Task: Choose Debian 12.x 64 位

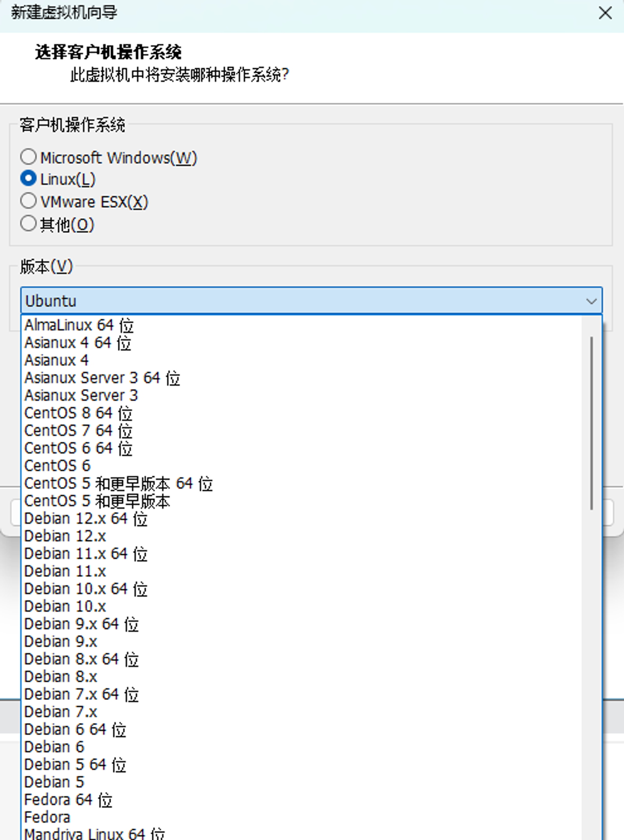Action: [301, 519]
